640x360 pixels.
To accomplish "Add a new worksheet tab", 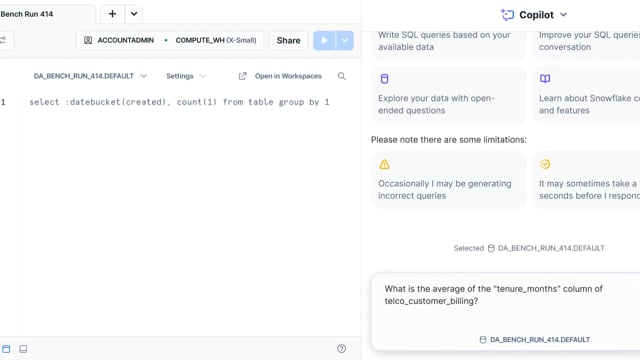I will click(x=112, y=14).
